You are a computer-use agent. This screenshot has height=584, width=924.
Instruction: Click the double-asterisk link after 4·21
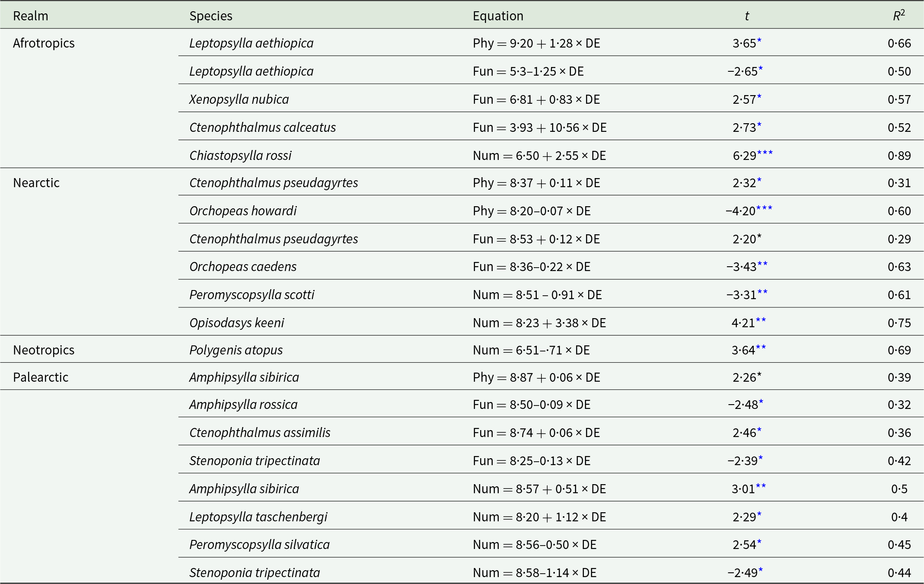[x=761, y=320]
